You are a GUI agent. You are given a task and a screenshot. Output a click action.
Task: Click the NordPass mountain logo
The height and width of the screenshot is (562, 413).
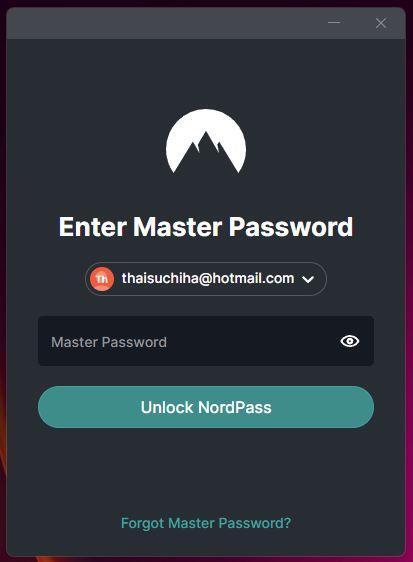coord(206,141)
